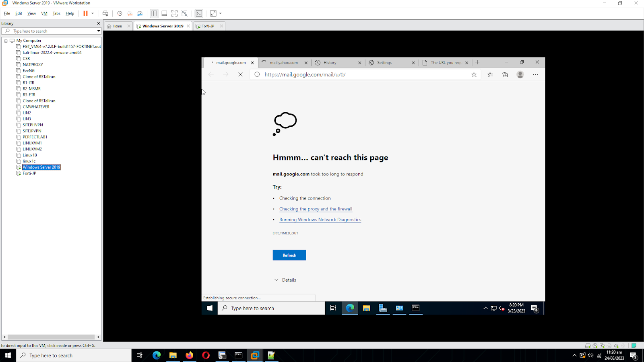Open guest notification center
The image size is (644, 362).
click(535, 309)
